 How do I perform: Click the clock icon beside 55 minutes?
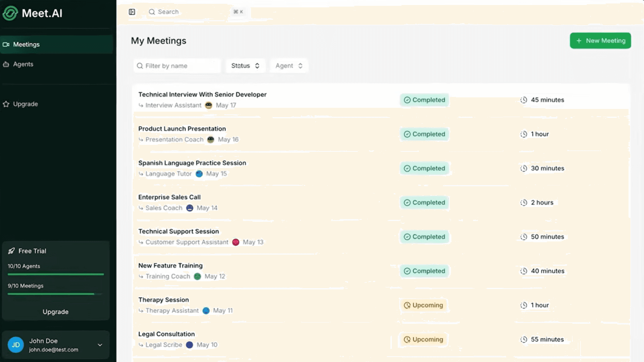(524, 340)
